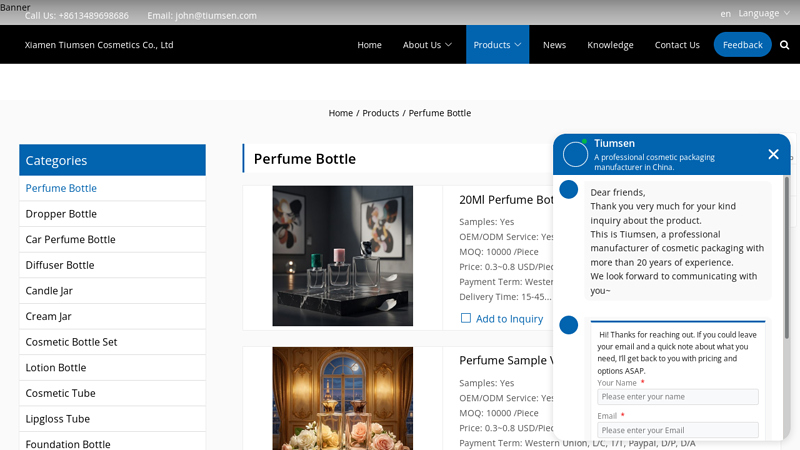Open the Perfume Sample product image

342,398
